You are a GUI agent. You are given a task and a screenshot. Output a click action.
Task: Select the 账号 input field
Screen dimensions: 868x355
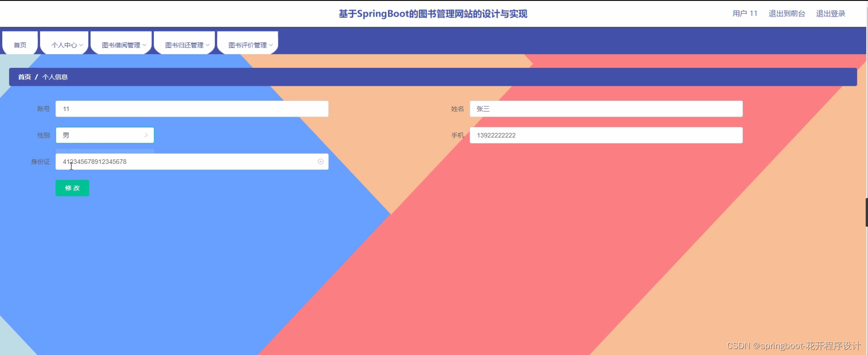pyautogui.click(x=192, y=108)
